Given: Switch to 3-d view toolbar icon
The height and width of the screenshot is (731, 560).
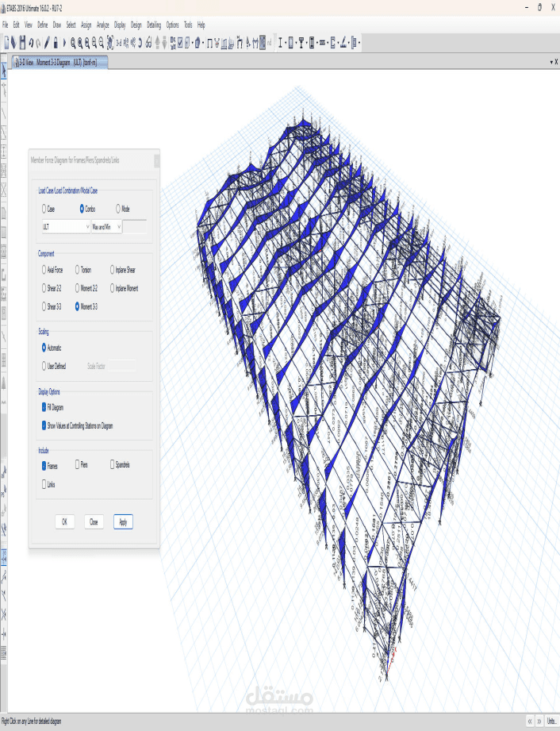Looking at the screenshot, I should click(119, 43).
